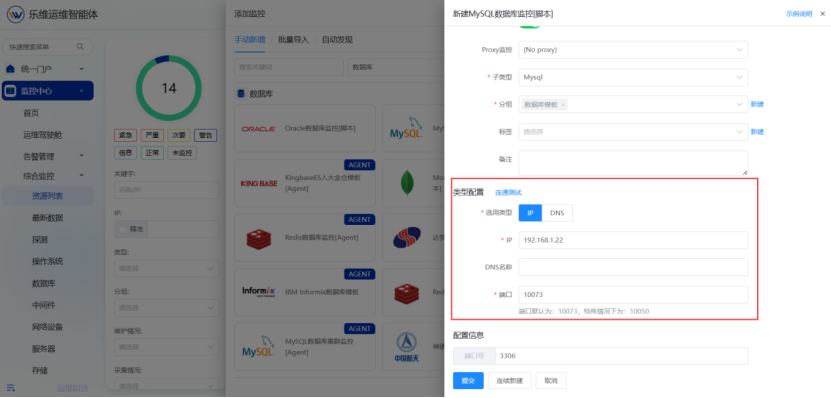
Task: Filter by 未监控 status tag
Action: [182, 153]
